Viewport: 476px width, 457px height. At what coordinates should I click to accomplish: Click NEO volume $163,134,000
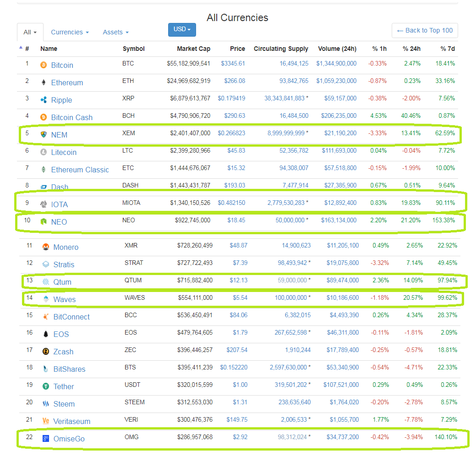(x=339, y=220)
